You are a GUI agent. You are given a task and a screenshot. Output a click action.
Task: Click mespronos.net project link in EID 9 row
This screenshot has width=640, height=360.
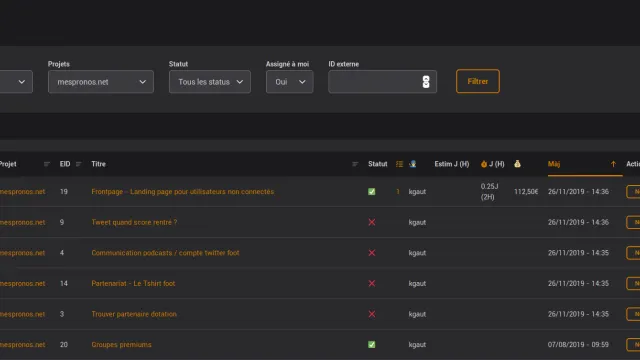click(22, 222)
